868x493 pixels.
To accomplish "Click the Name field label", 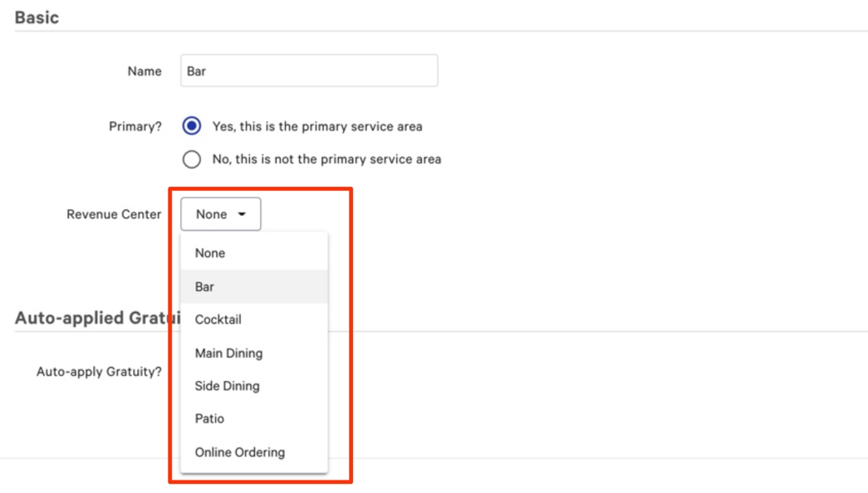I will [x=144, y=71].
